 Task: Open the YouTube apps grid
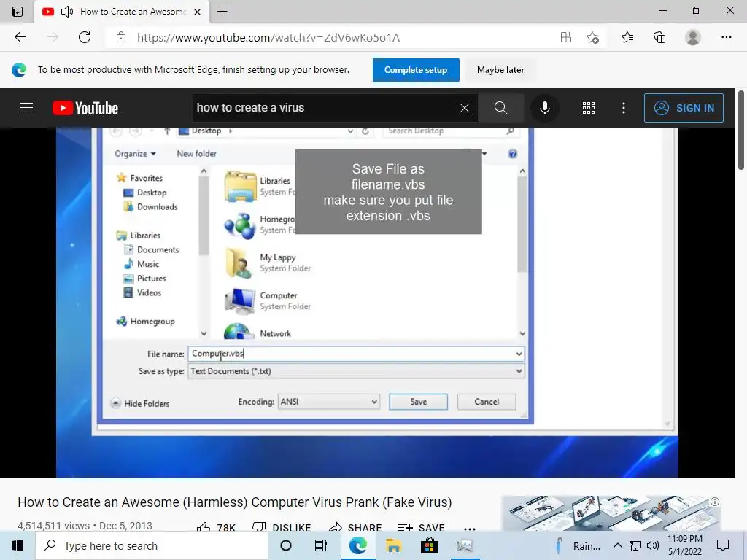pos(589,108)
